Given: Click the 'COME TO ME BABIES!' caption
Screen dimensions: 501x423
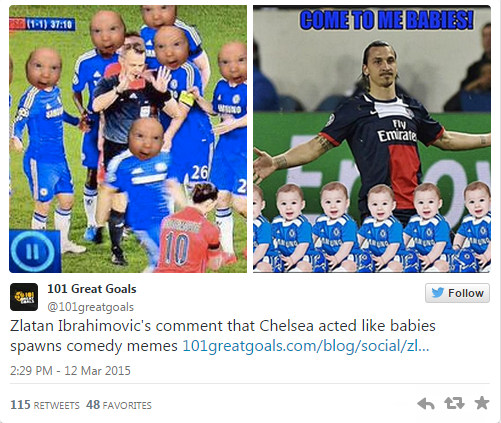Looking at the screenshot, I should [x=387, y=20].
